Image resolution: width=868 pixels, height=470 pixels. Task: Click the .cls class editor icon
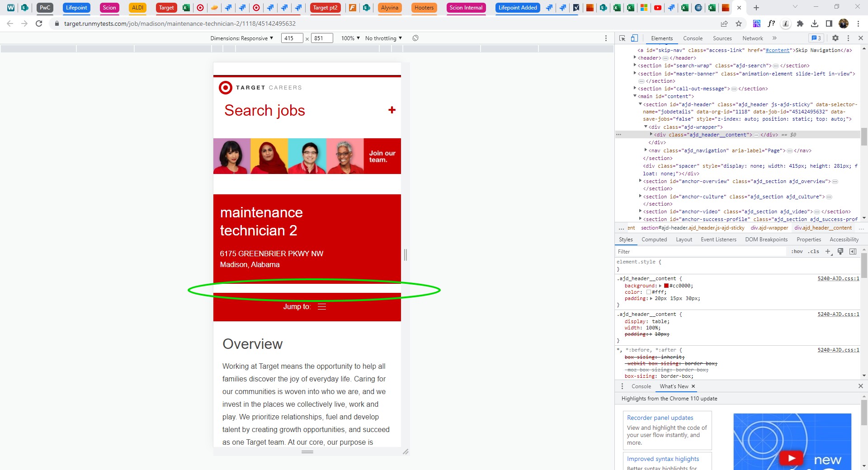point(813,251)
